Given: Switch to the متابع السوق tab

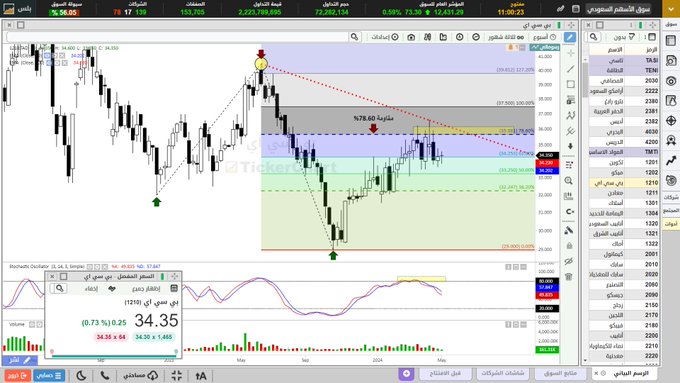Looking at the screenshot, I should pyautogui.click(x=560, y=373).
